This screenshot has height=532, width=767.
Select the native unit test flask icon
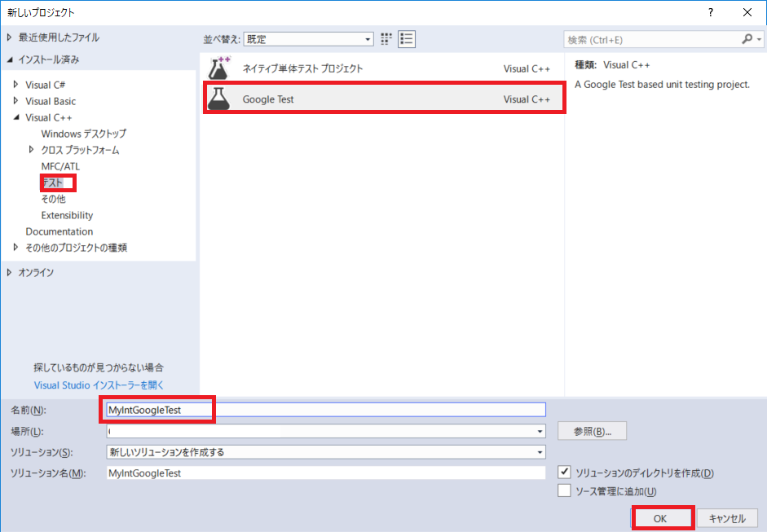click(x=218, y=68)
